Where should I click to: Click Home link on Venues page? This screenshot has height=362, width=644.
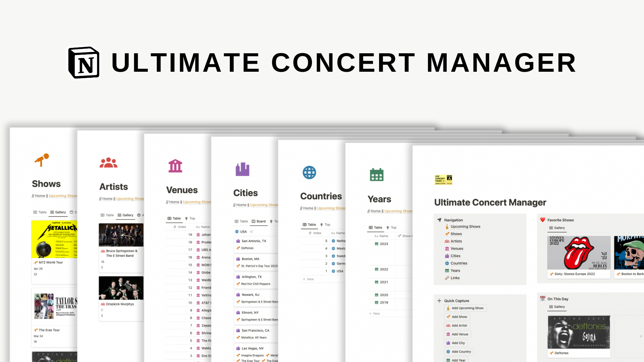click(x=174, y=202)
